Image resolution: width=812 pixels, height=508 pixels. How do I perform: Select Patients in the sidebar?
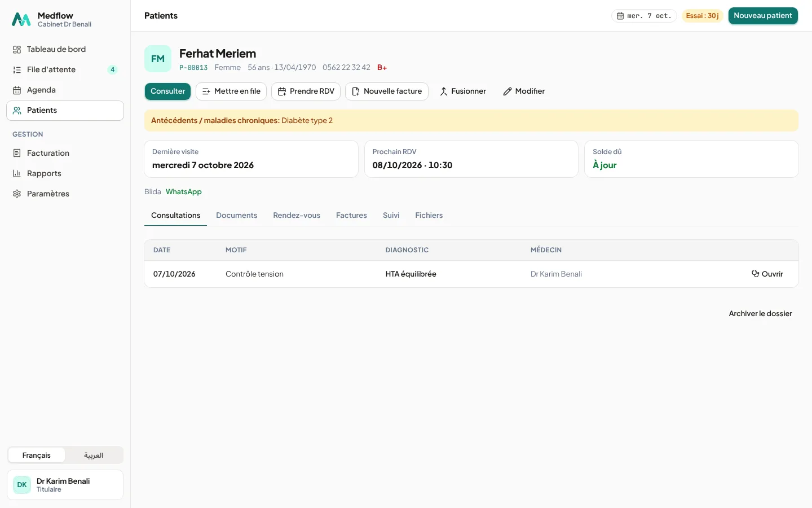pos(65,111)
